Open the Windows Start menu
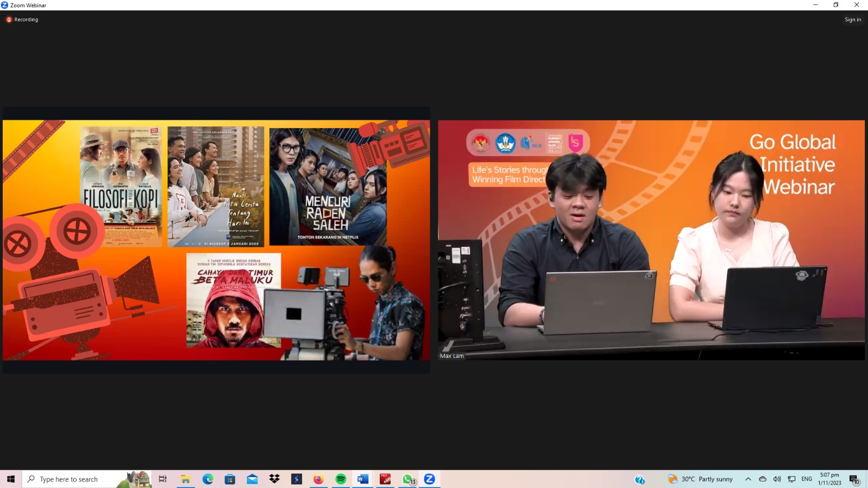 point(11,479)
